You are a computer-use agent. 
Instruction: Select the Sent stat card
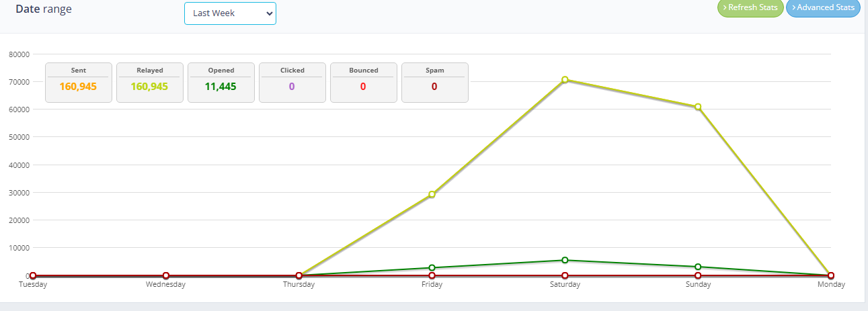tap(78, 82)
